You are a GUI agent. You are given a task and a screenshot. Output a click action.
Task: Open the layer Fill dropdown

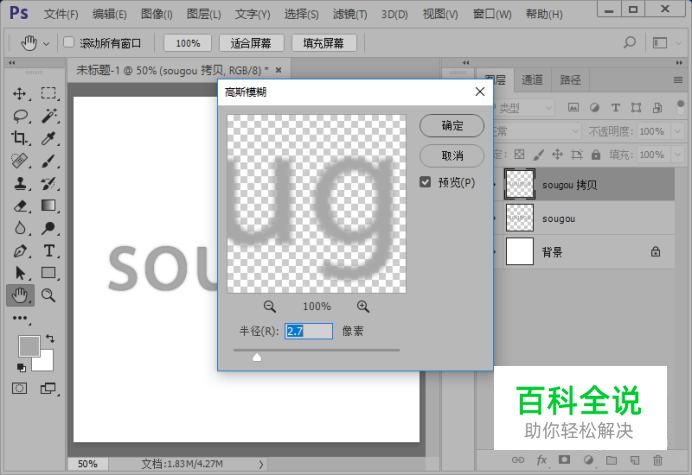677,155
